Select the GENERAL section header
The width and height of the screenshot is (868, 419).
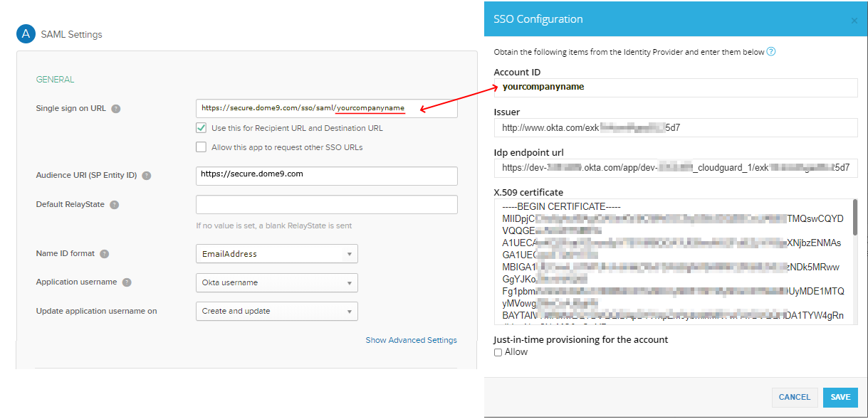pyautogui.click(x=55, y=79)
